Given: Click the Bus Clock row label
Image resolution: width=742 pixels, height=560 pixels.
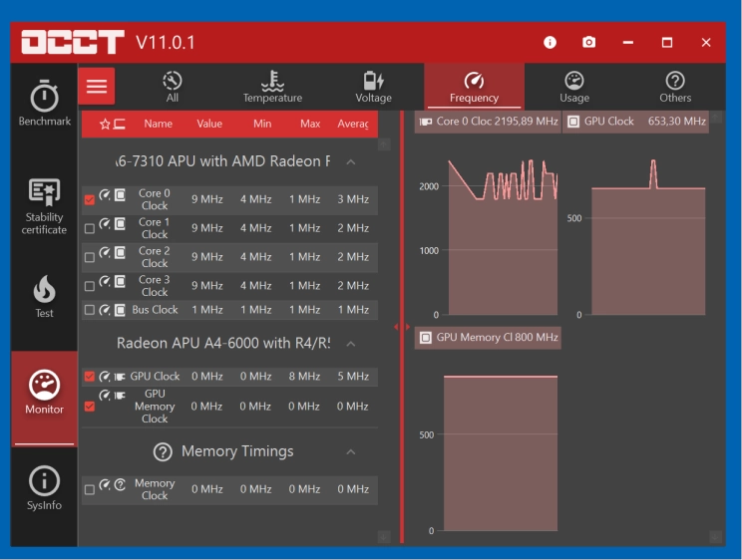Looking at the screenshot, I should pos(155,310).
